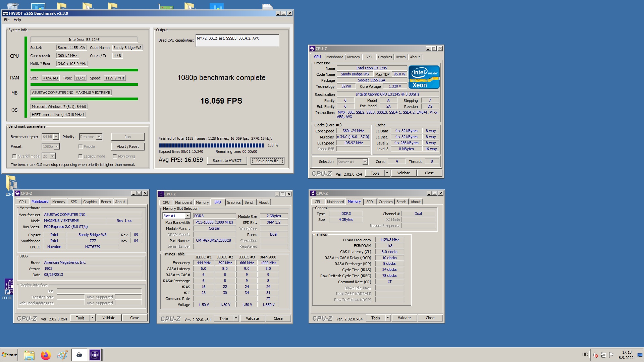This screenshot has width=644, height=362.
Task: Click Close button in Memory CPU-Z window
Action: click(x=430, y=318)
